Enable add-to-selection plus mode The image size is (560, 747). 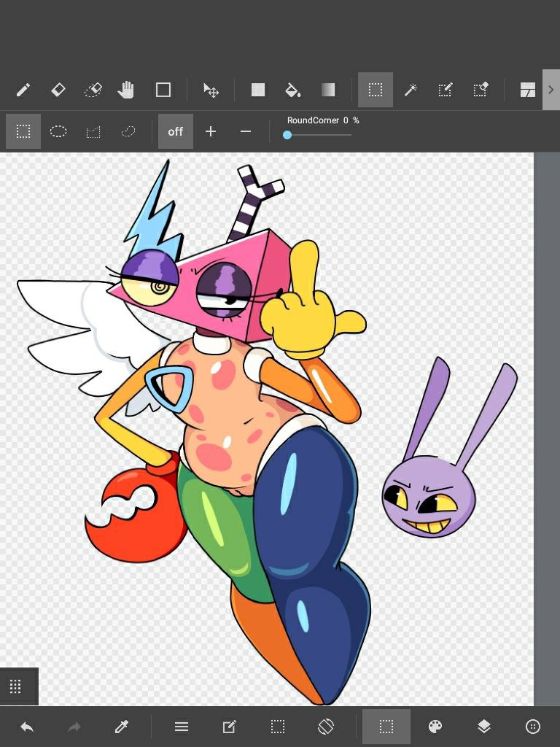pyautogui.click(x=211, y=131)
